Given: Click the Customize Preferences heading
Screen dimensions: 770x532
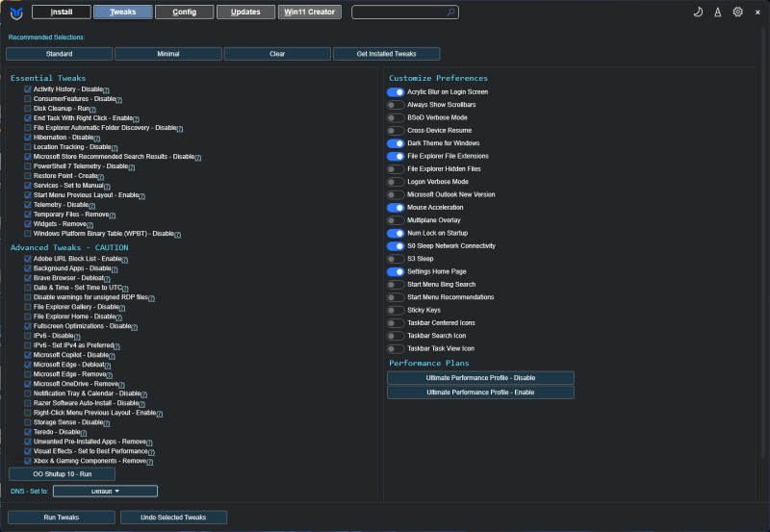Looking at the screenshot, I should point(438,78).
